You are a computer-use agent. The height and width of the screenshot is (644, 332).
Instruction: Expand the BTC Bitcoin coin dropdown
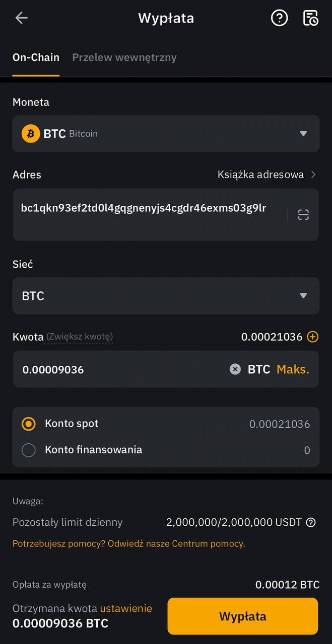click(303, 134)
